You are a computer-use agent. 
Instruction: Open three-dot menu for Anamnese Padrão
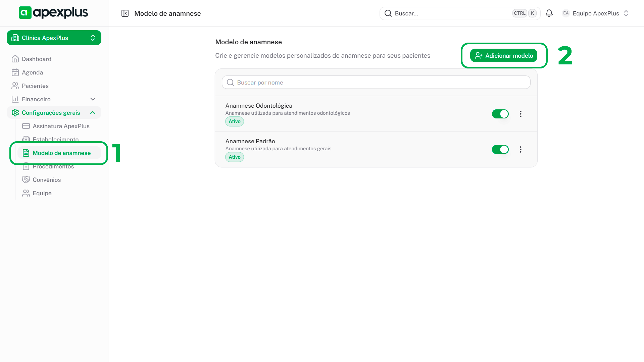coord(521,150)
